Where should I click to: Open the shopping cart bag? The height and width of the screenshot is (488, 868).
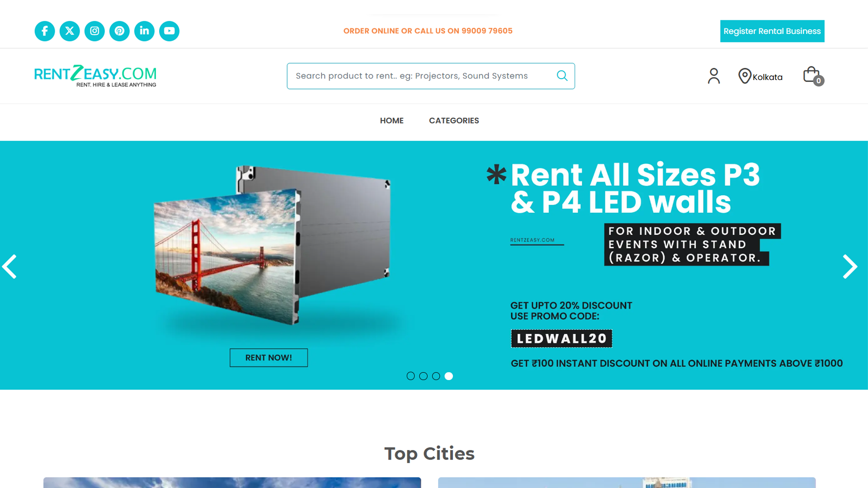coord(813,76)
